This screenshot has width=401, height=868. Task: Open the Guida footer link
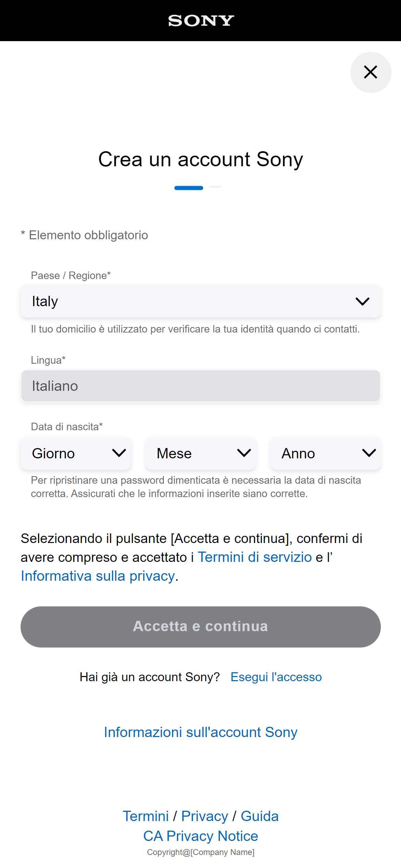[x=260, y=816]
